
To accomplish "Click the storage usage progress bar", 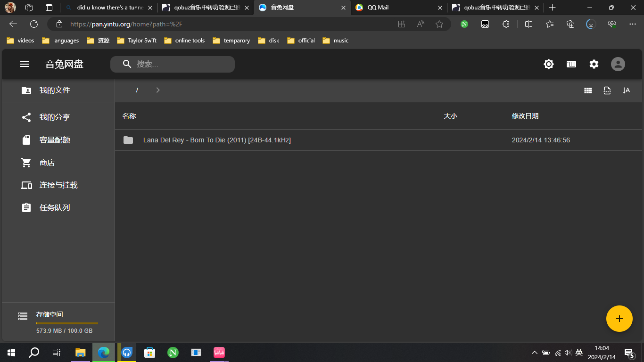I will (x=67, y=323).
